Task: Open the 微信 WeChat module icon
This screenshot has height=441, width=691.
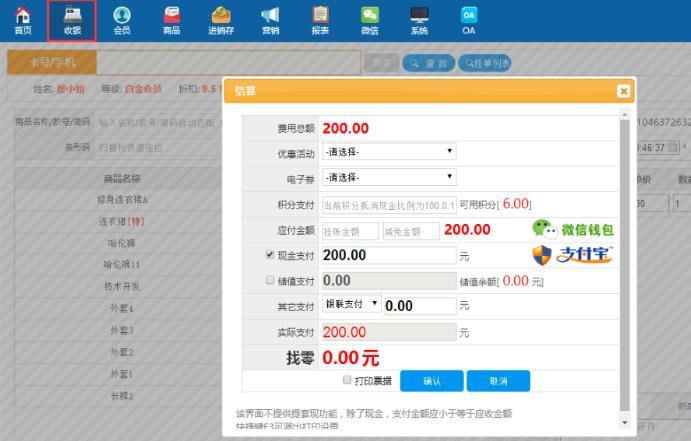Action: pyautogui.click(x=370, y=20)
